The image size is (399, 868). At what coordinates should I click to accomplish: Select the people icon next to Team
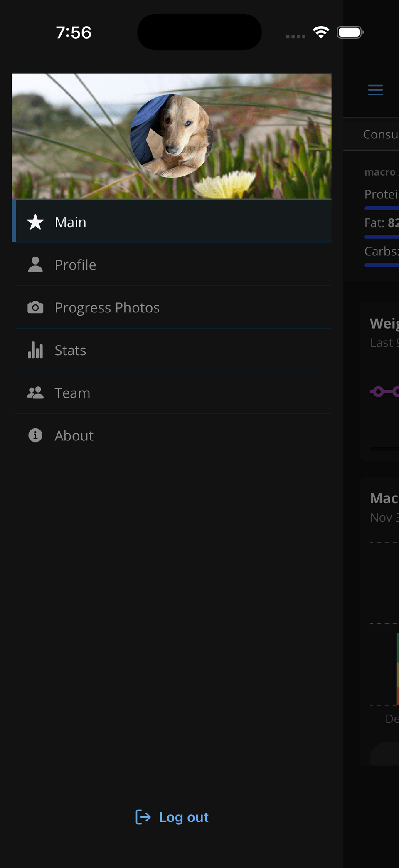click(x=35, y=392)
